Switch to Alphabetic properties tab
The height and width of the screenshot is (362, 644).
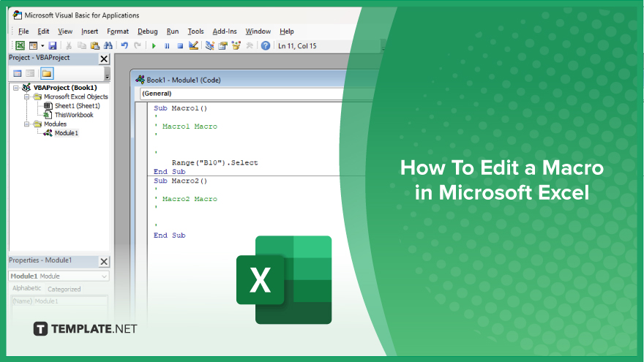(x=26, y=288)
